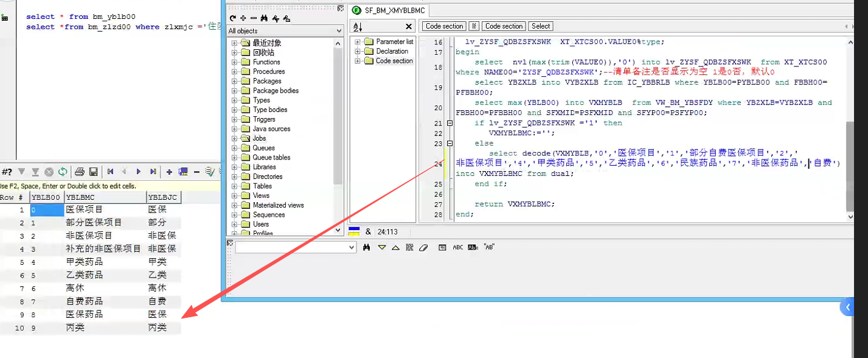
Task: Click the YBLBJC column header
Action: click(x=164, y=197)
